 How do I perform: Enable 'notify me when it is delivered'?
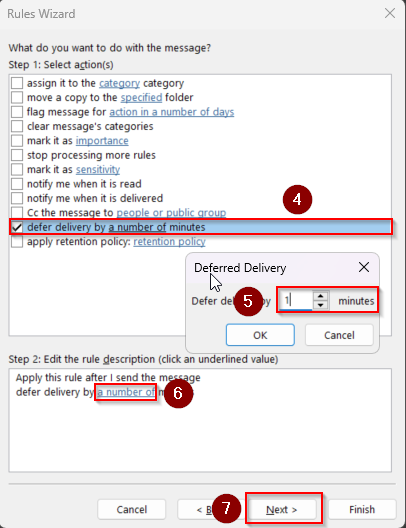(17, 198)
